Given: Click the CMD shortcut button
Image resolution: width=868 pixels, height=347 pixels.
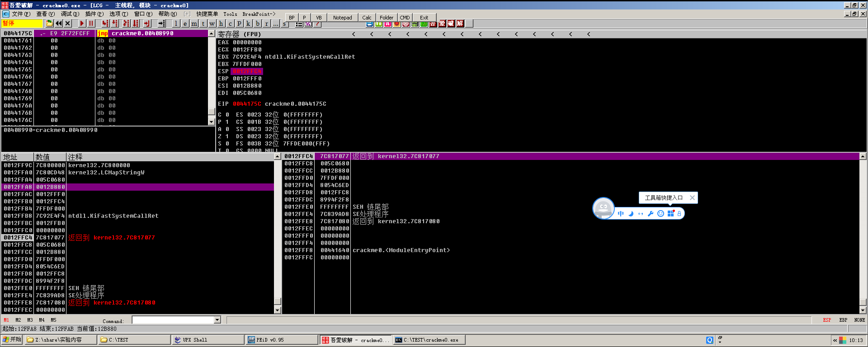Looking at the screenshot, I should coord(405,18).
